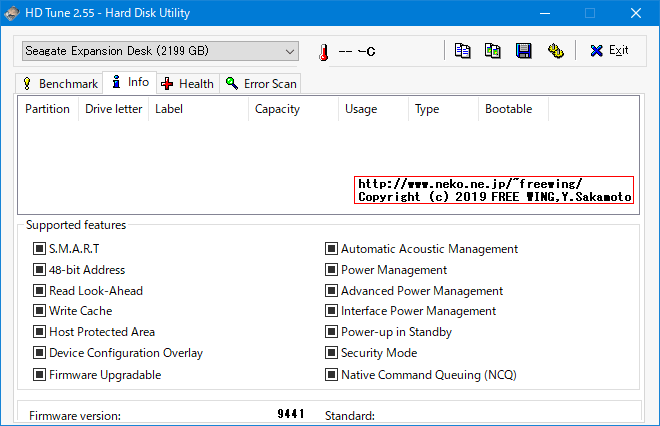Open the Health tab
The width and height of the screenshot is (660, 426).
point(187,84)
